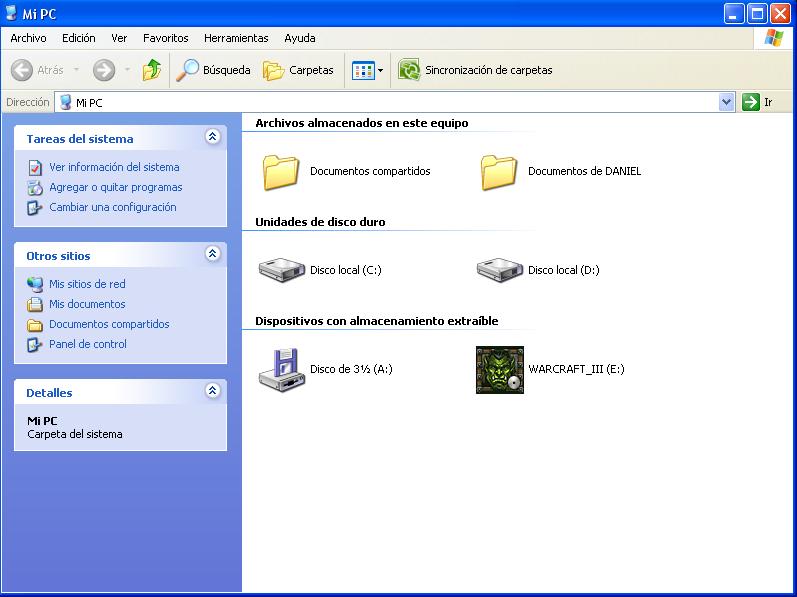Viewport: 797px width, 597px height.
Task: Open the Forward history dropdown arrow
Action: coord(127,70)
